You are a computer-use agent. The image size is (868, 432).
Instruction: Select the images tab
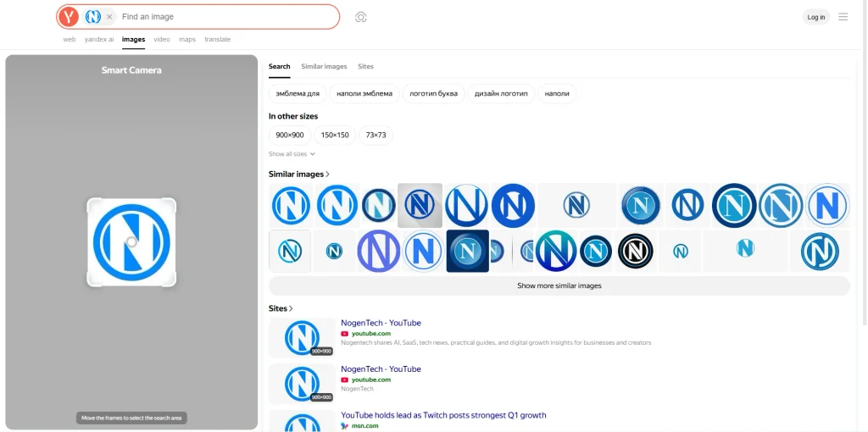(x=133, y=39)
